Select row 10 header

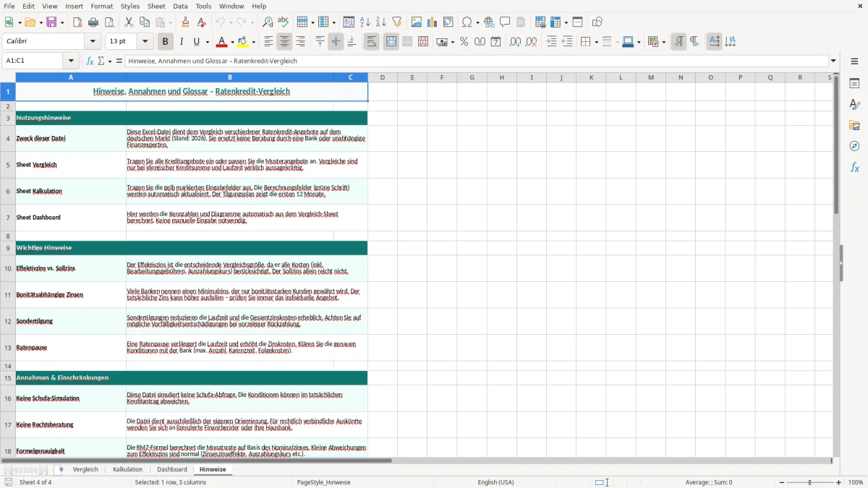(8, 268)
